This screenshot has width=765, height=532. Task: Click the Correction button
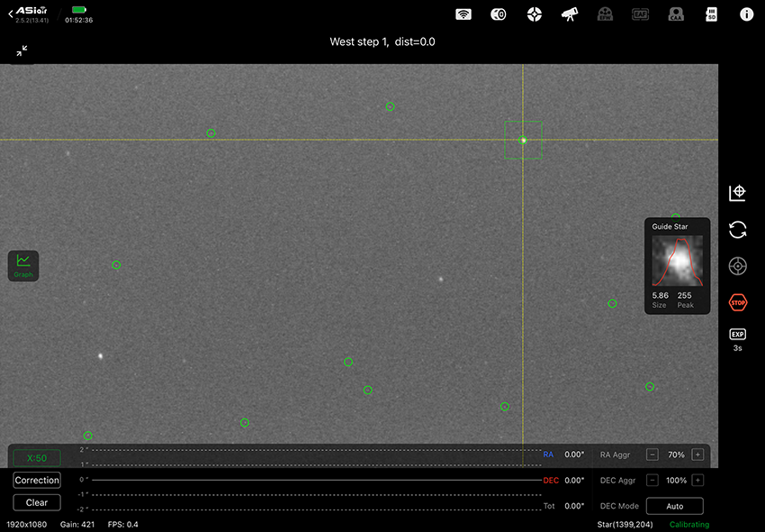(37, 480)
